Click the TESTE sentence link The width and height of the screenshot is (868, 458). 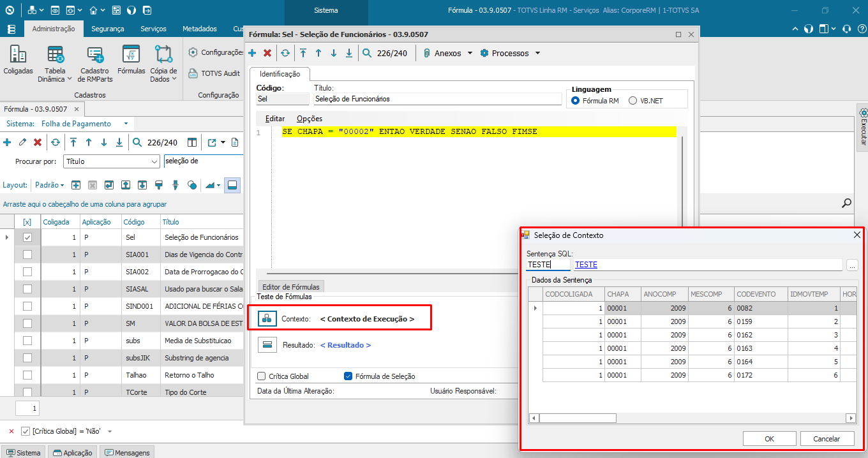click(586, 265)
